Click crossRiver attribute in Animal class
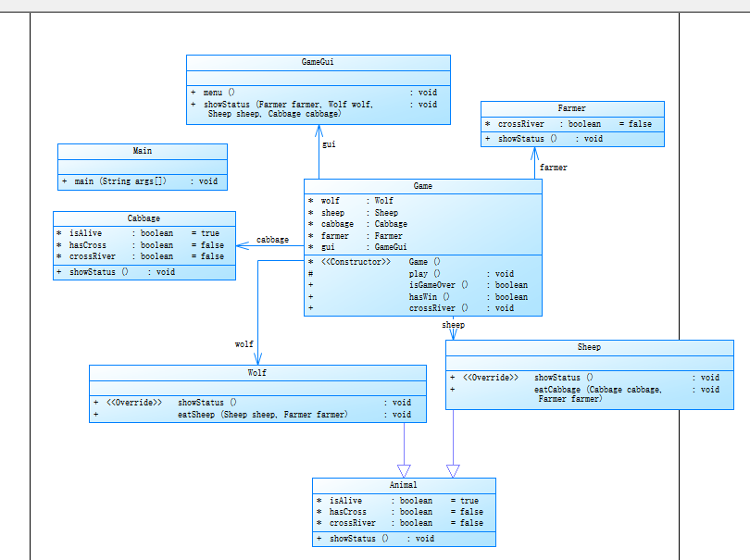 point(399,523)
